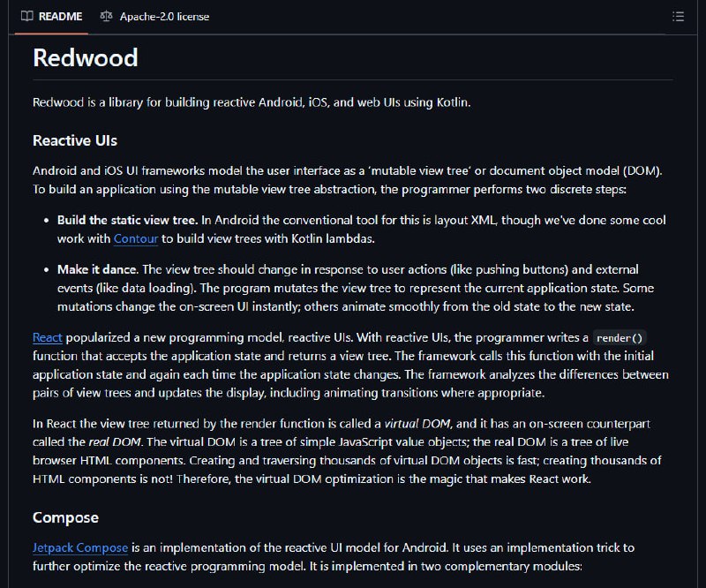Click the Redwood library description sentence
This screenshot has width=706, height=588.
(252, 102)
